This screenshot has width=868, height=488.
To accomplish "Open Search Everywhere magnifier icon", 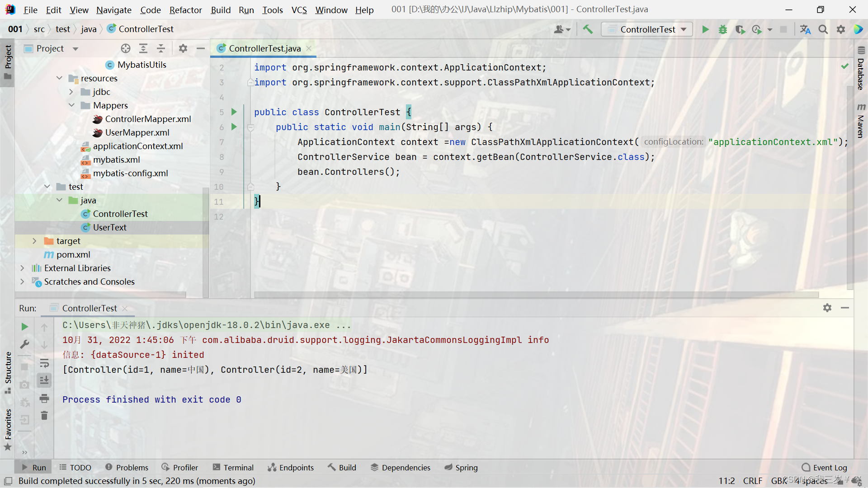I will (823, 29).
